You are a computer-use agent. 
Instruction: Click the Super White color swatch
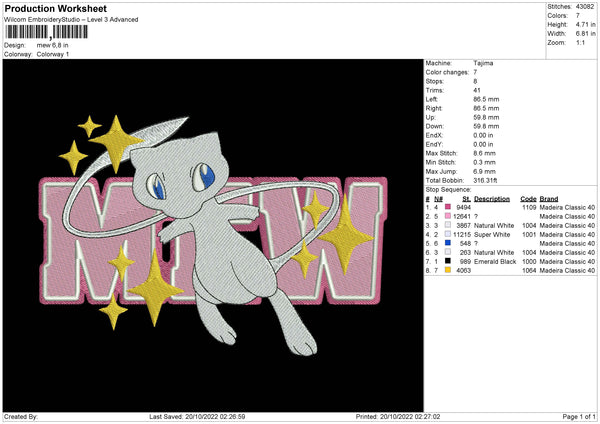448,234
